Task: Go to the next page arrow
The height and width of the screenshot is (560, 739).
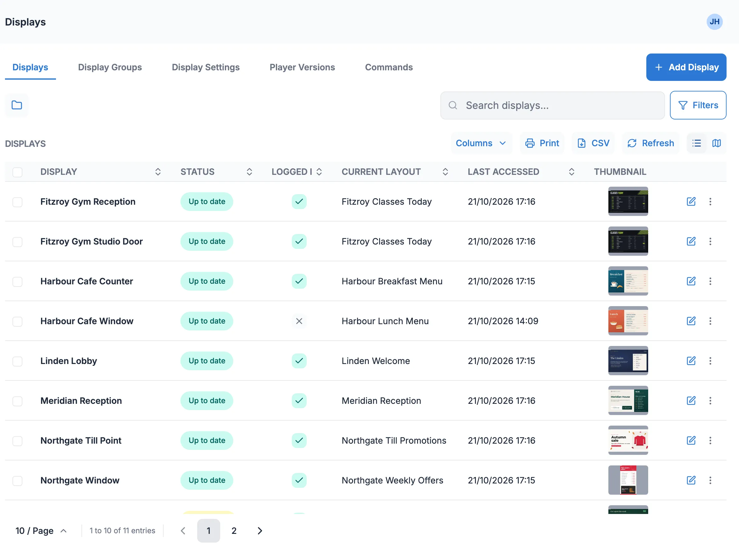Action: (260, 530)
